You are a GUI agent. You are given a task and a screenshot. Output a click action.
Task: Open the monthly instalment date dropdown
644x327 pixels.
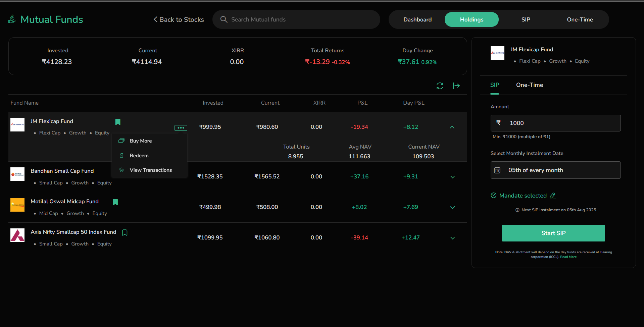[x=555, y=170]
